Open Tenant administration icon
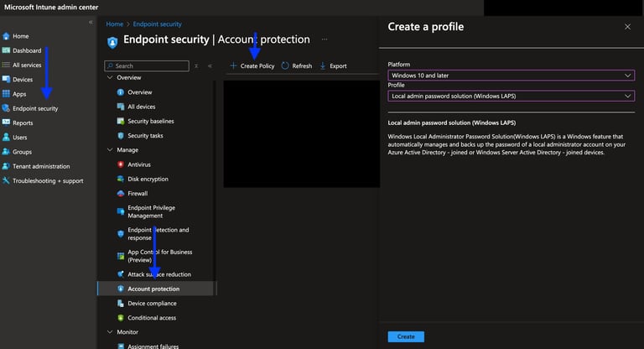 (6, 166)
